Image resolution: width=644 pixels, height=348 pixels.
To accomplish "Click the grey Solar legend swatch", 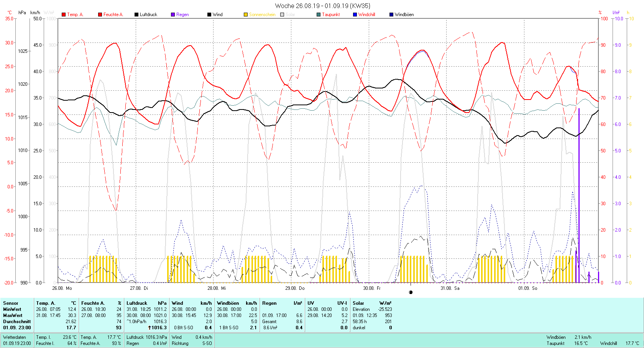I will 282,15.
